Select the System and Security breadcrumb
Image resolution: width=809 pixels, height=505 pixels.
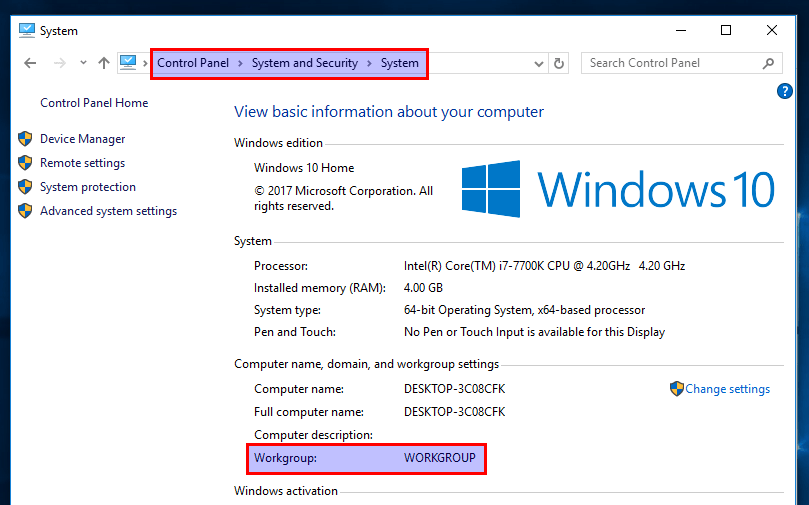[304, 63]
